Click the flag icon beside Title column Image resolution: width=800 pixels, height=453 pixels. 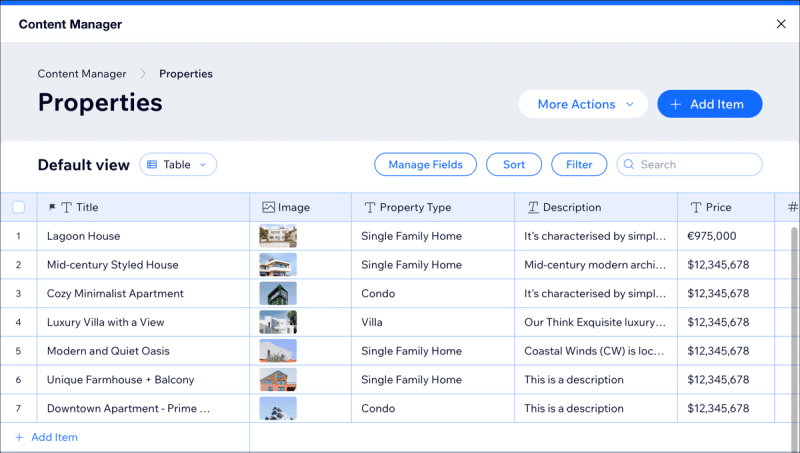[52, 207]
